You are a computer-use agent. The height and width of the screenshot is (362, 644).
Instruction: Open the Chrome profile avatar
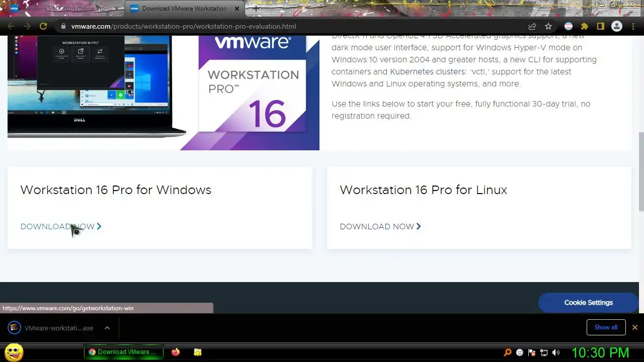(617, 26)
